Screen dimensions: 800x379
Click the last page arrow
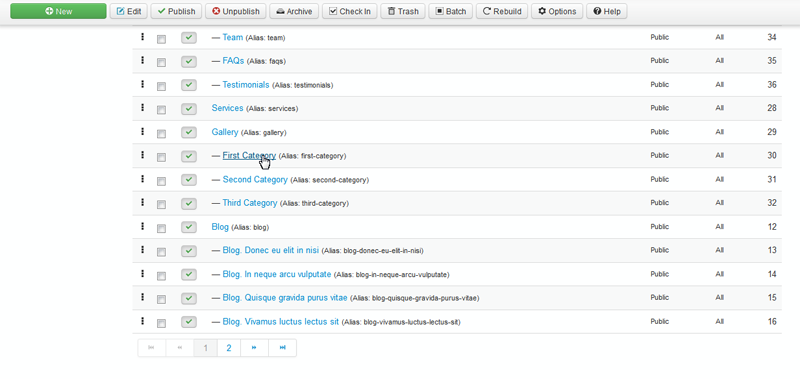pyautogui.click(x=283, y=348)
